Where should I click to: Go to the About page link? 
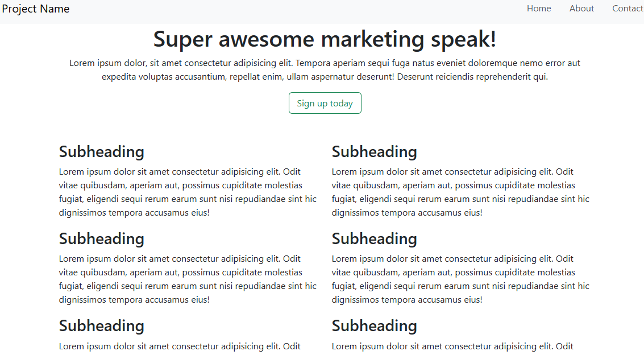581,9
